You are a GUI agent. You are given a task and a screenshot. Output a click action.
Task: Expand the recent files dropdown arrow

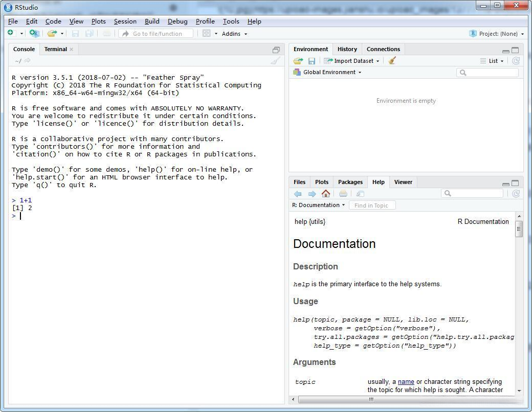62,34
